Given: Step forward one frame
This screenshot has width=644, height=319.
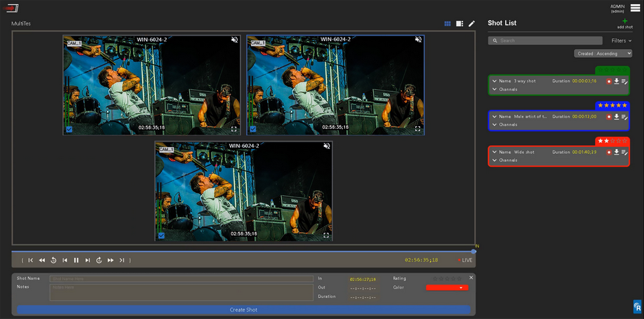Looking at the screenshot, I should point(87,260).
